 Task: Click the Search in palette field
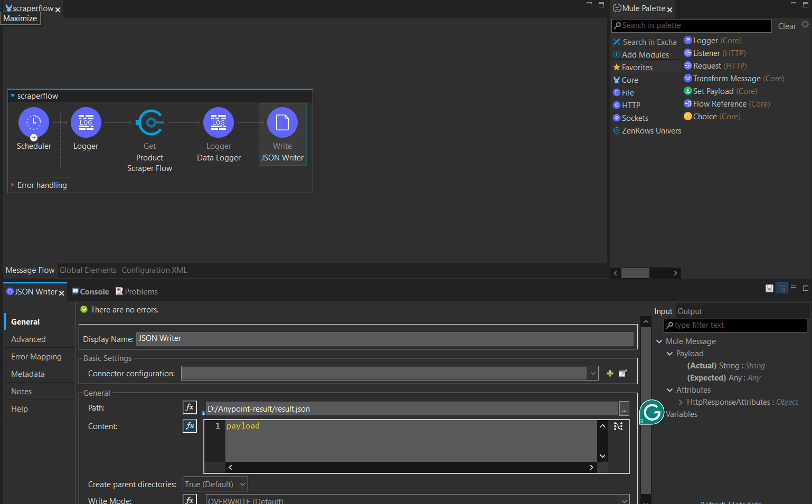pyautogui.click(x=692, y=25)
